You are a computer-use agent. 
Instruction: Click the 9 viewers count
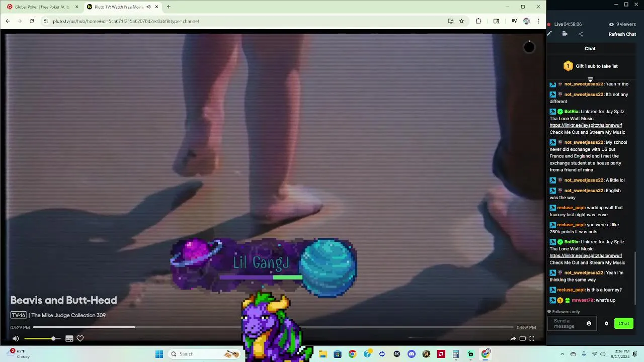(x=622, y=24)
